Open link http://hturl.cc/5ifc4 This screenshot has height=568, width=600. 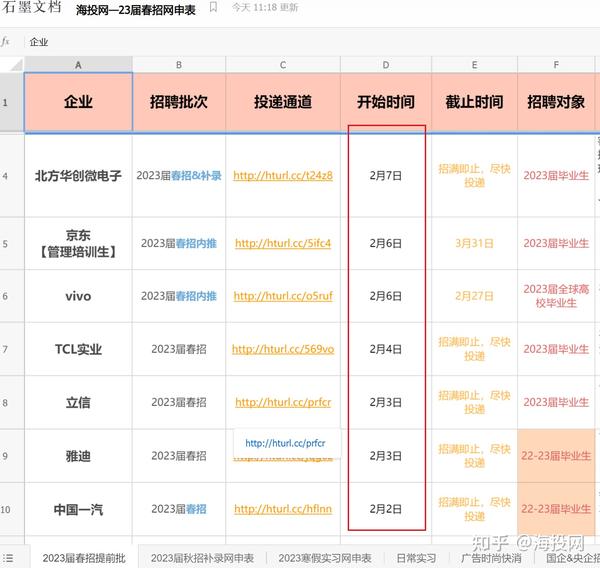283,243
